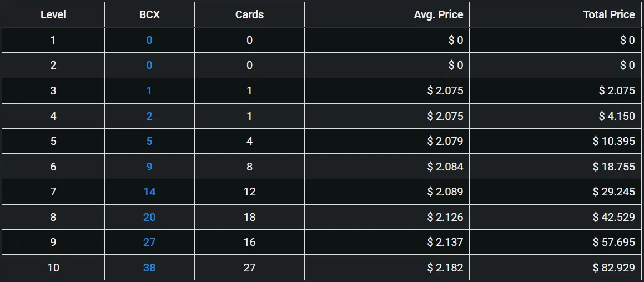Select the level 7 cards count 12
Screen dimensions: 644x282
249,192
